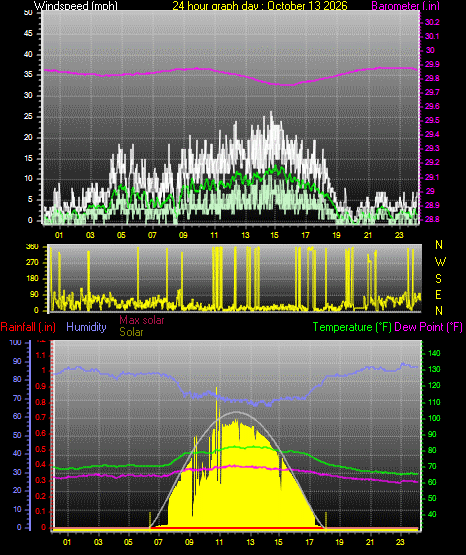Image resolution: width=466 pixels, height=555 pixels.
Task: Click the 140 temperature scale value
Action: tap(434, 353)
